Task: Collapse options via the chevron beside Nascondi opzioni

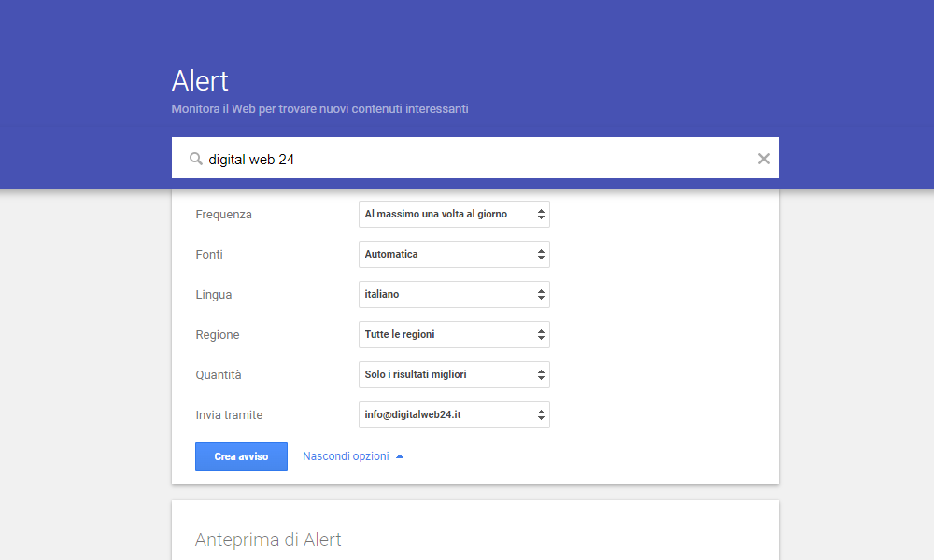Action: click(x=400, y=455)
